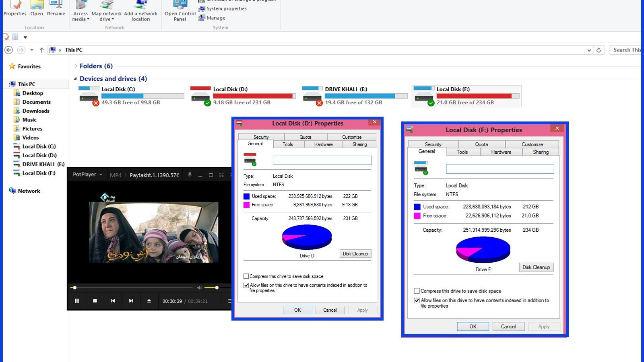Click Disk Cleanup in F: Properties
The height and width of the screenshot is (362, 644).
536,267
